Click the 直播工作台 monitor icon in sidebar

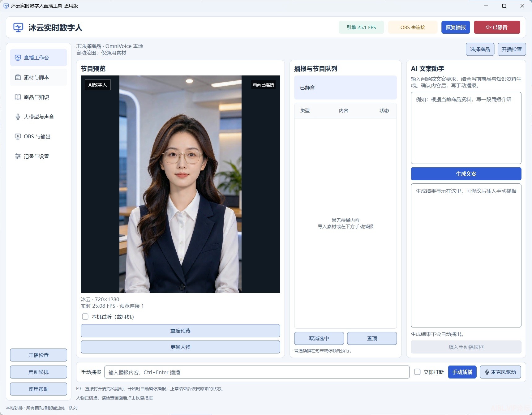18,58
